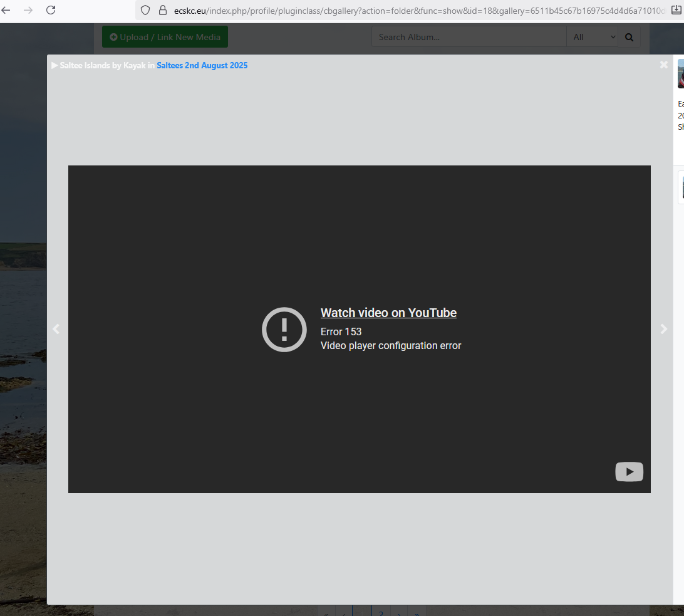
Task: Click Upload / Link New Media button
Action: (165, 37)
